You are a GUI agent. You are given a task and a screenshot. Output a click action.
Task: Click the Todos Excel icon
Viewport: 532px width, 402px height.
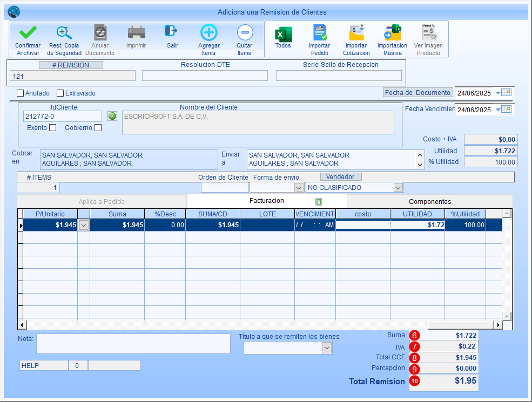(283, 35)
